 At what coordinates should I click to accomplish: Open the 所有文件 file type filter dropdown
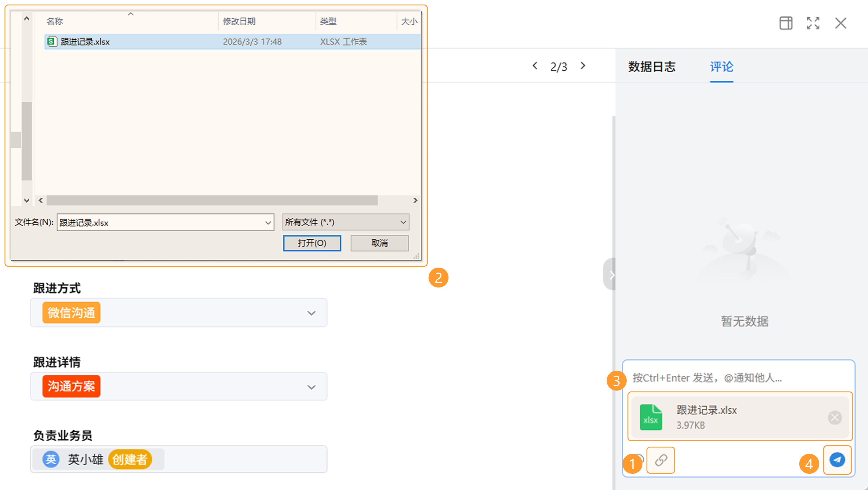346,222
